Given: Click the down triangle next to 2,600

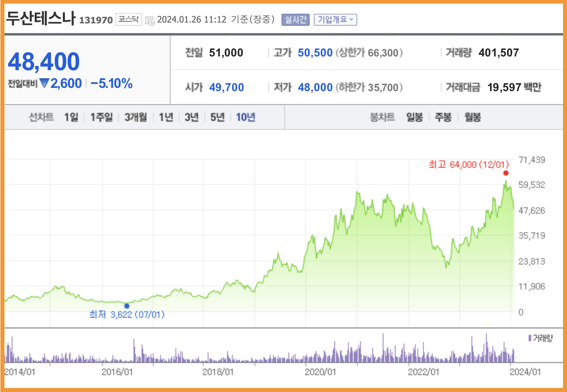Looking at the screenshot, I should 44,83.
